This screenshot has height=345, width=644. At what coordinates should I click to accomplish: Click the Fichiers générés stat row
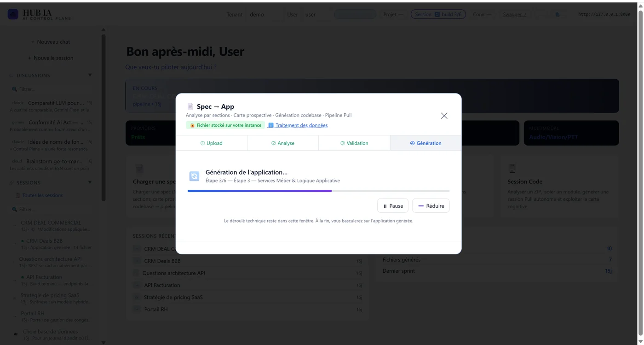[497, 260]
